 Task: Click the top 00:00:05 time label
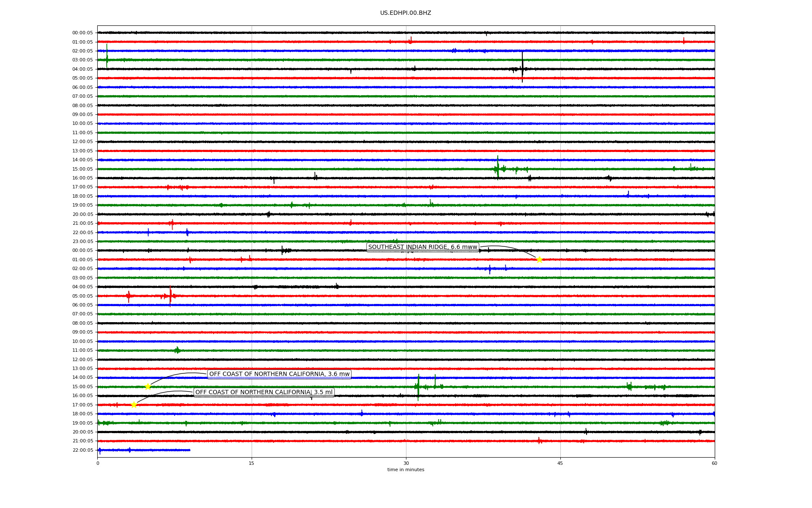click(x=82, y=33)
